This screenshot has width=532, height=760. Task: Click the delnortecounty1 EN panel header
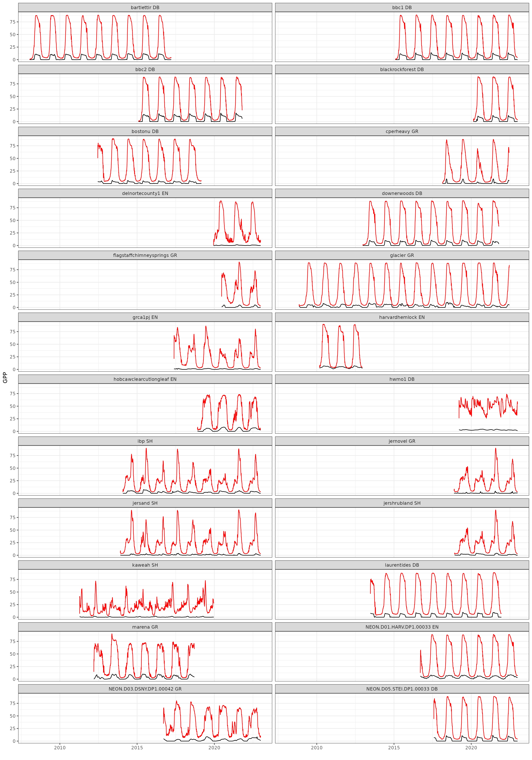click(x=145, y=193)
